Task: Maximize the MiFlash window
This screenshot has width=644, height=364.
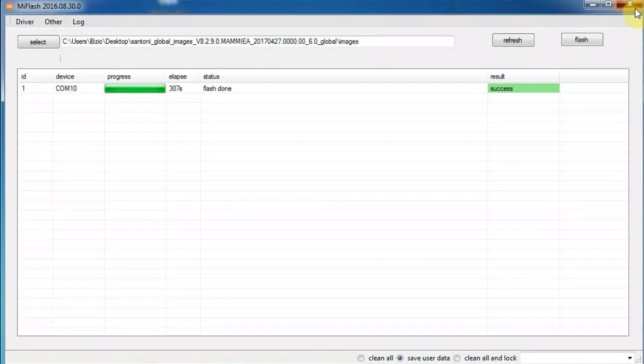Action: coord(608,5)
